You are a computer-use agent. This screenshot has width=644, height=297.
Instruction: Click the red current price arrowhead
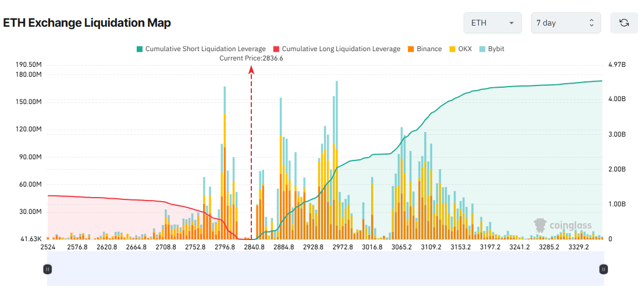click(251, 70)
